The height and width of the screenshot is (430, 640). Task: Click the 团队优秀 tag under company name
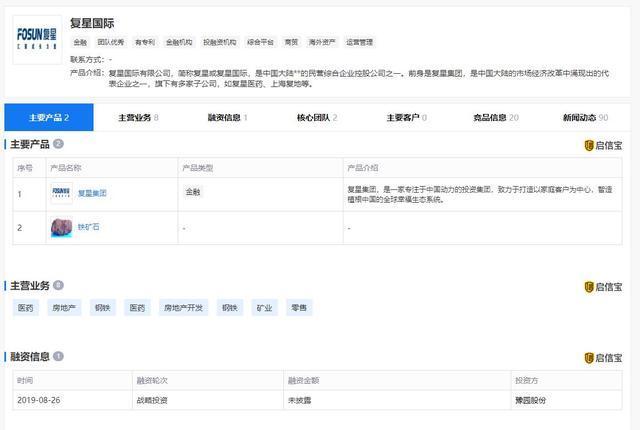point(111,42)
